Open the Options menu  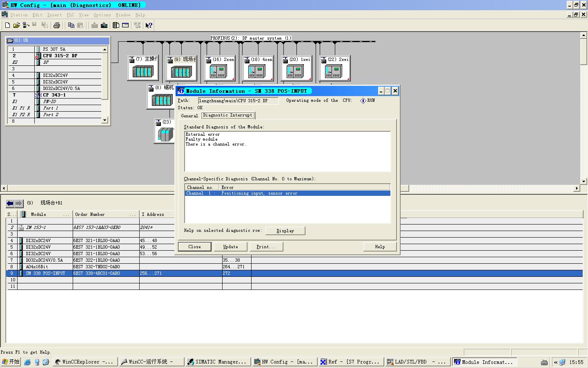[102, 15]
